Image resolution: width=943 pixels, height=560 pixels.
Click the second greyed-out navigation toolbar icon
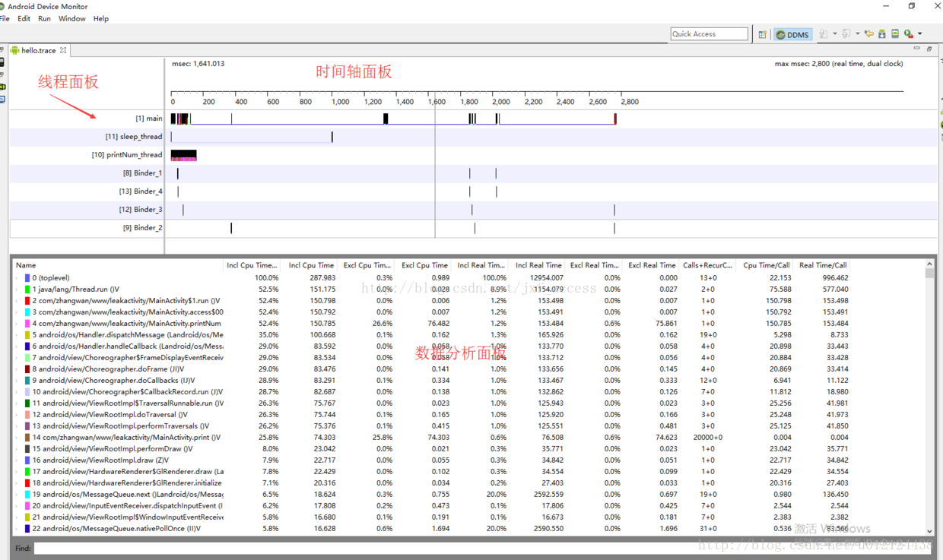(x=846, y=33)
